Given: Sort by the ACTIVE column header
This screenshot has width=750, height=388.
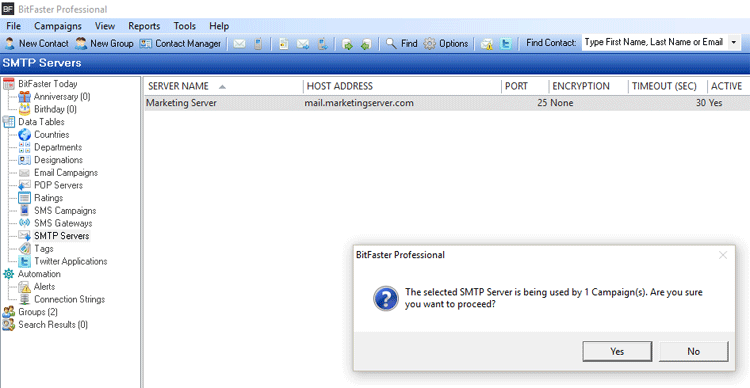Looking at the screenshot, I should tap(728, 86).
